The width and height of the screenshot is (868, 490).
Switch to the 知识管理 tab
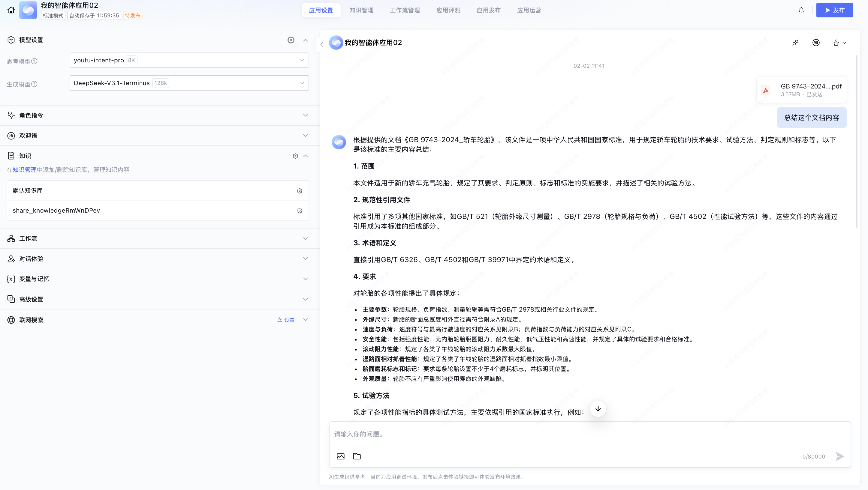[361, 10]
